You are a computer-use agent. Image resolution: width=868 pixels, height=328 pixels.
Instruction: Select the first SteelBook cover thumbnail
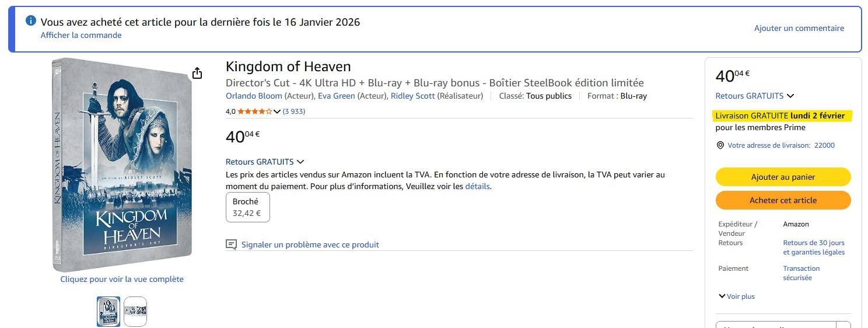click(108, 312)
